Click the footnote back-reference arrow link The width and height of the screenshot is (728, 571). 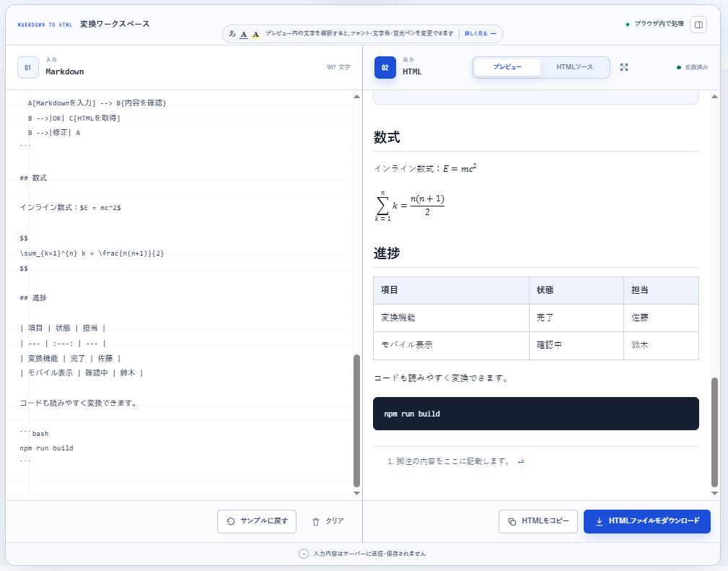tap(521, 462)
